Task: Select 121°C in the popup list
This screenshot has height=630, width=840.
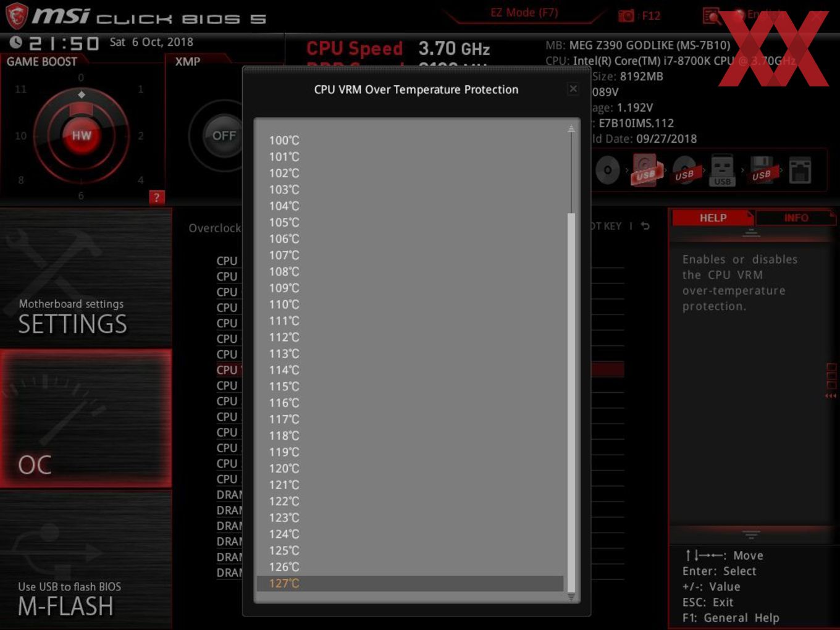Action: tap(410, 485)
